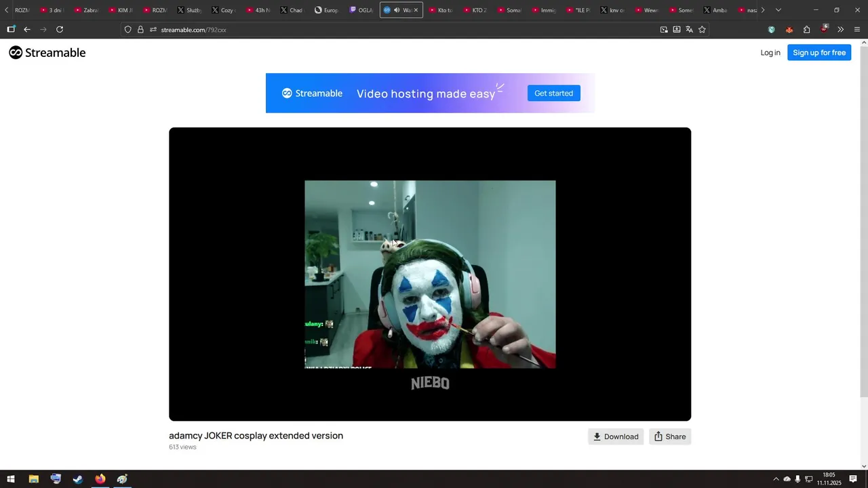Switch to the 'OGLA' Twitch tab

362,10
